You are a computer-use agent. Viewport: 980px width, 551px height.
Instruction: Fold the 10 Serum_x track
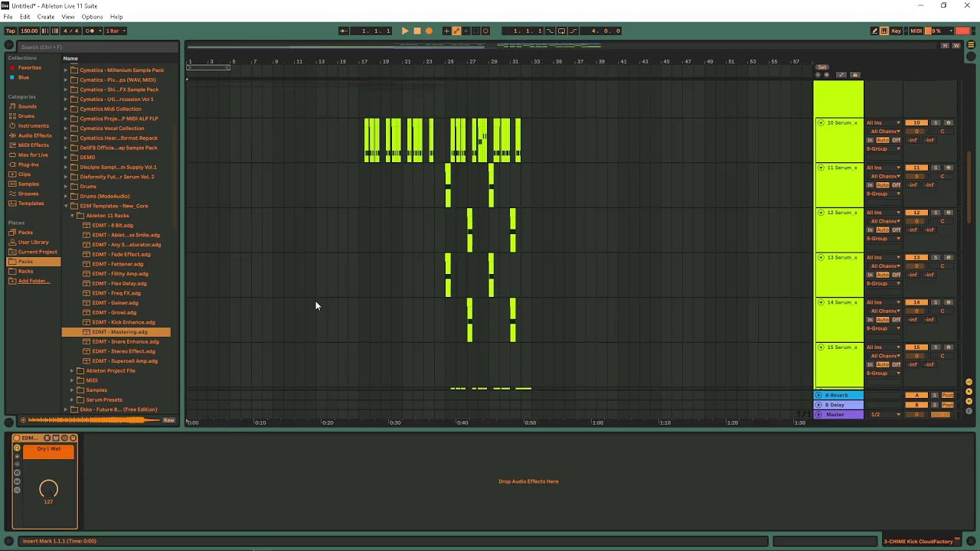tap(821, 122)
